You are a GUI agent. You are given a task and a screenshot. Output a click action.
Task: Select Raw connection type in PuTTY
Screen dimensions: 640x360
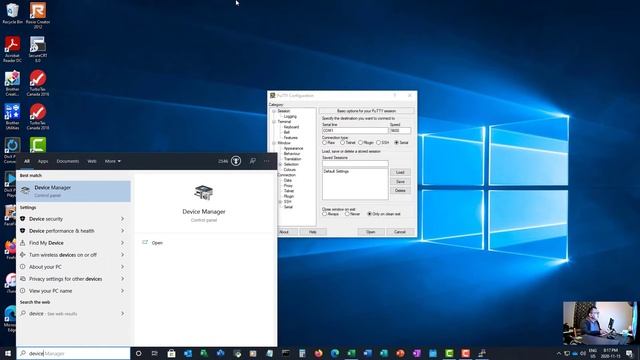pos(324,142)
